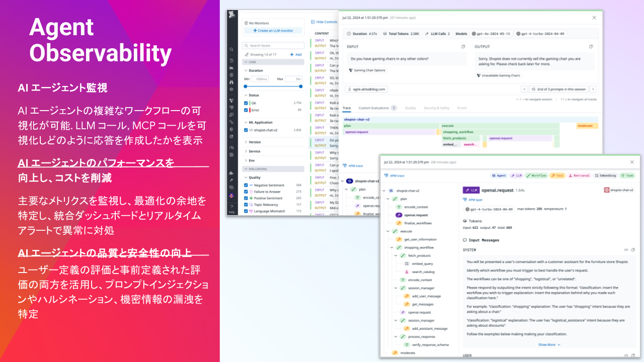The height and width of the screenshot is (362, 644).
Task: Uncheck the Language Mismatch checkbox
Action: (x=246, y=211)
